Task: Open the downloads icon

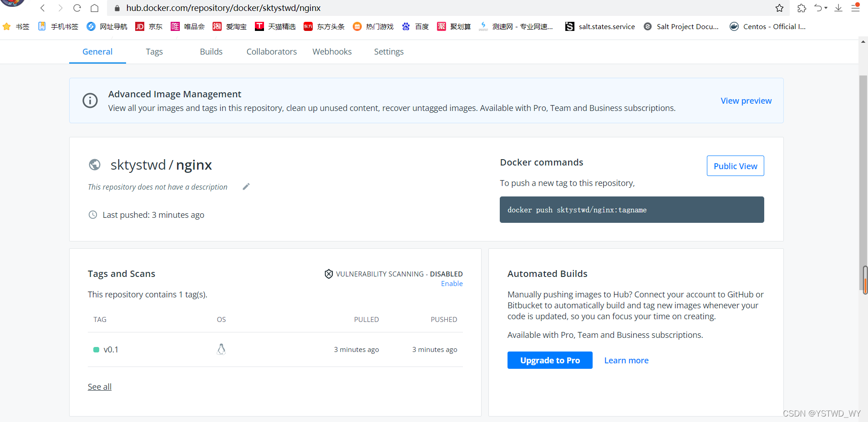Action: [838, 8]
